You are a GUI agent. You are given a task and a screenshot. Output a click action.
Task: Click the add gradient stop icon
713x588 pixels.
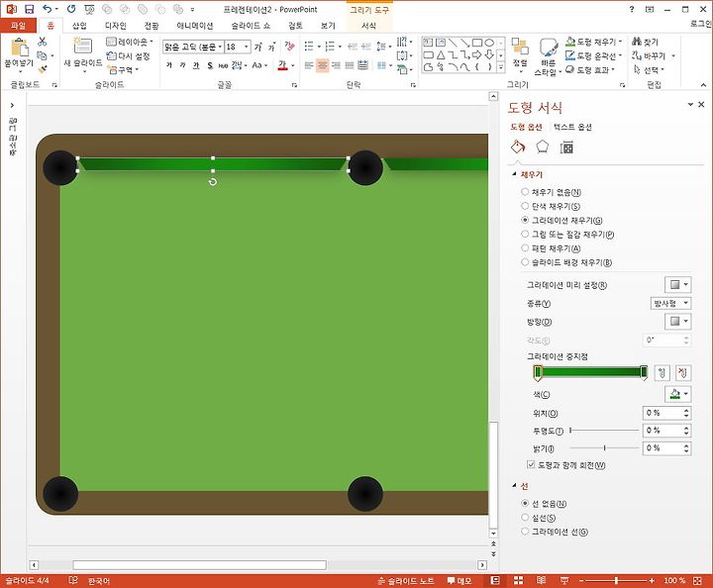(x=662, y=372)
